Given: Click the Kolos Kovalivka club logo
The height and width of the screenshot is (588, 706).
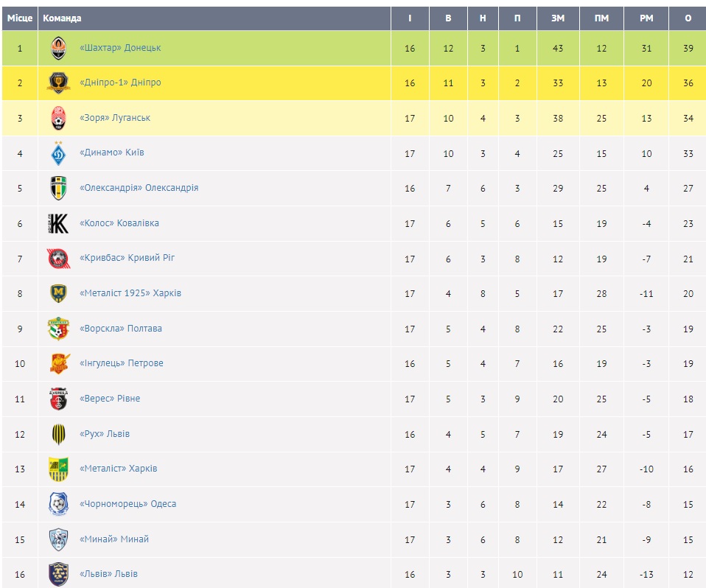Looking at the screenshot, I should pos(58,224).
